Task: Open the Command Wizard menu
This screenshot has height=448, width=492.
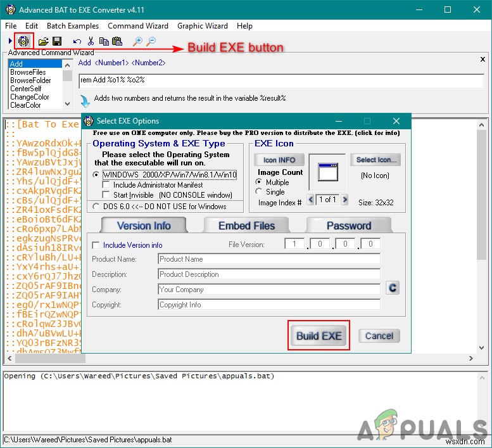Action: (138, 26)
